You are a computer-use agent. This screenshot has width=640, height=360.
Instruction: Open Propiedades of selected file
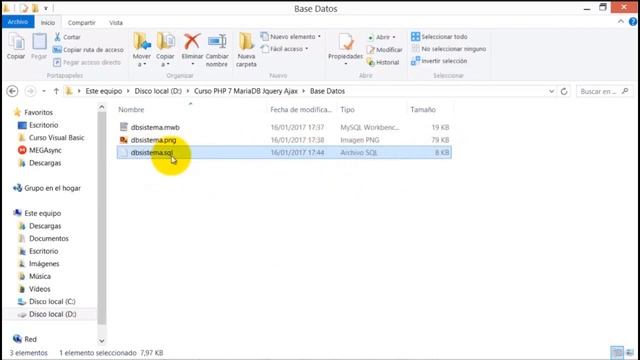pos(345,50)
